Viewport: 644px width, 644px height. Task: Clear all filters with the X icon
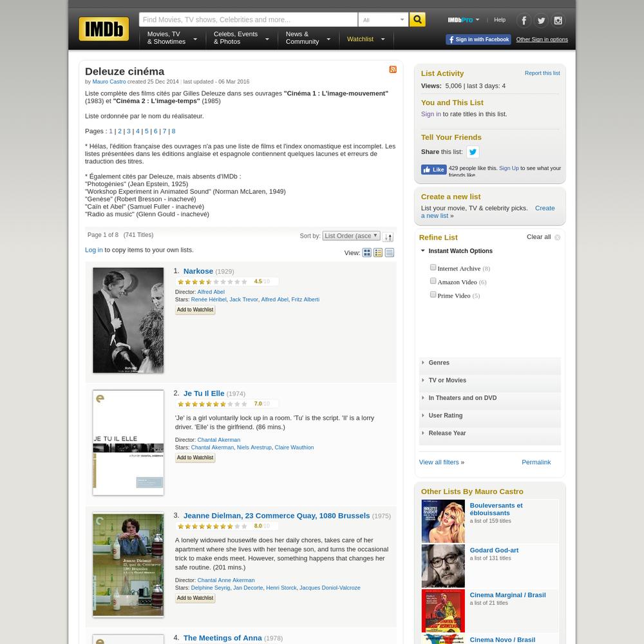coord(557,238)
